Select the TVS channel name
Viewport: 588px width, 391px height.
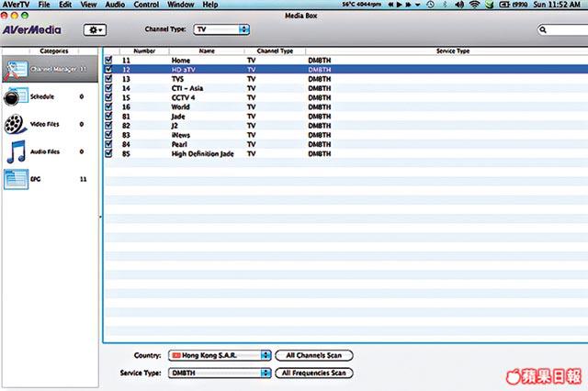click(x=177, y=79)
